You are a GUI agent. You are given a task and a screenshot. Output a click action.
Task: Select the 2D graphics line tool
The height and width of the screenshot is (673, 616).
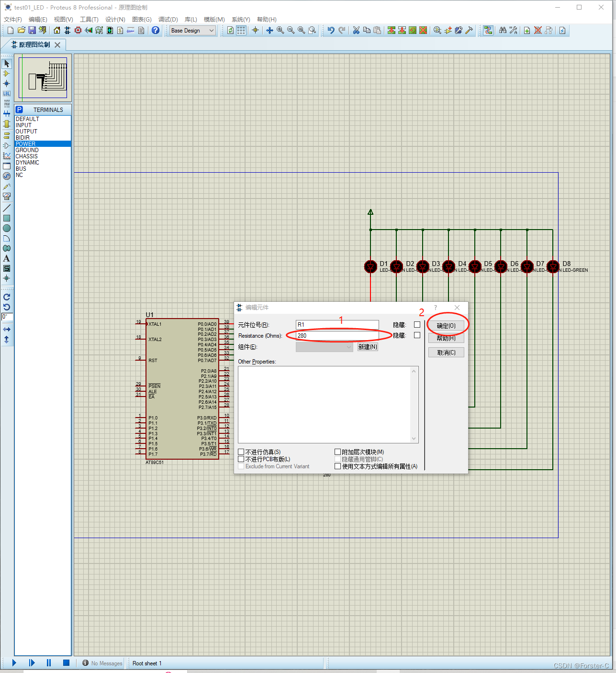coord(7,208)
